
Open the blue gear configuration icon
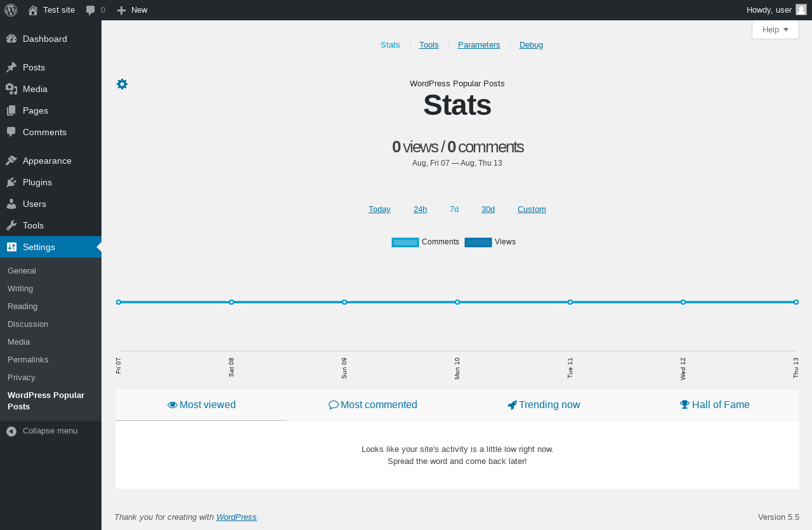pos(122,84)
